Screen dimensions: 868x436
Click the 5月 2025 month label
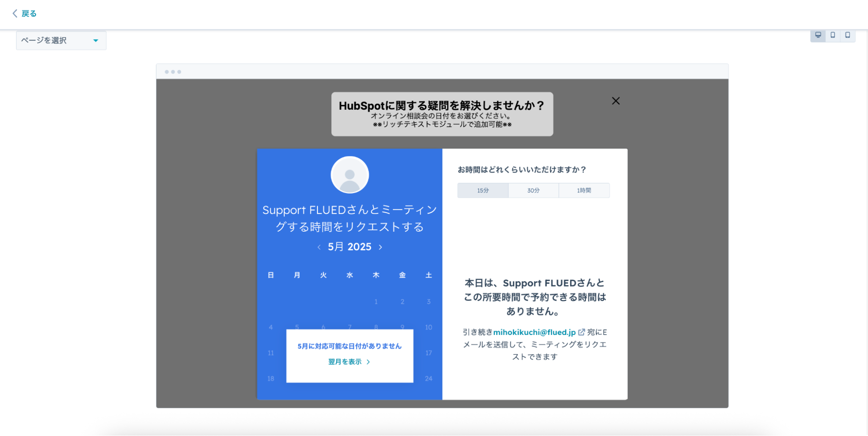(x=350, y=247)
